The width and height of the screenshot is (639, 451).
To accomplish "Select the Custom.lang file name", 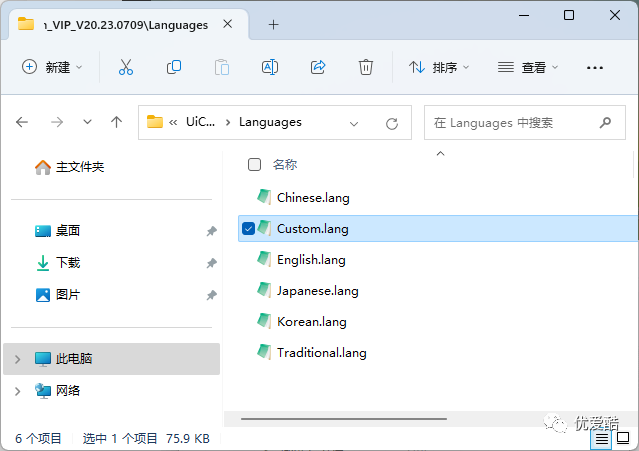I will tap(313, 229).
